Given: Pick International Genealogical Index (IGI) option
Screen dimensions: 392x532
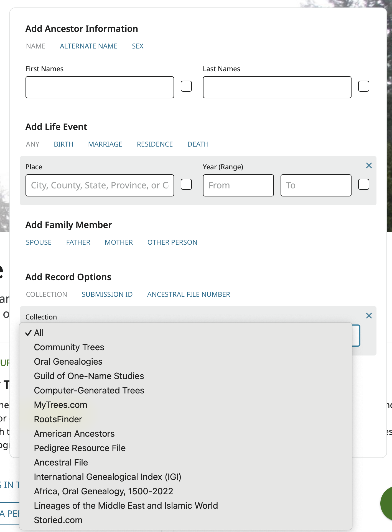Looking at the screenshot, I should click(x=107, y=477).
